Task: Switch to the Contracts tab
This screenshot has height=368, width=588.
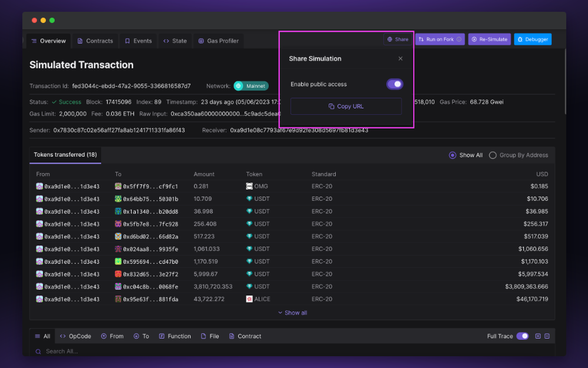Action: point(95,41)
